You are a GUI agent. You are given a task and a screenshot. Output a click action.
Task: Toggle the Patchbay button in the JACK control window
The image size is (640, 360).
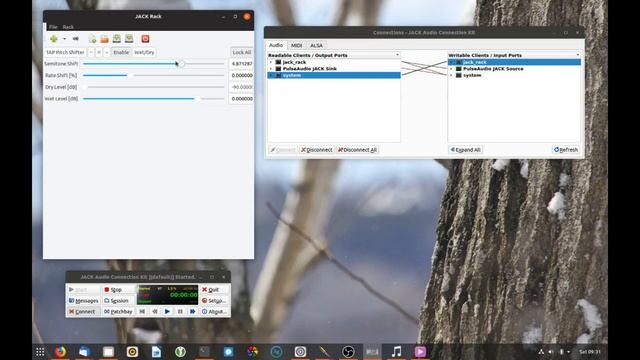(118, 311)
